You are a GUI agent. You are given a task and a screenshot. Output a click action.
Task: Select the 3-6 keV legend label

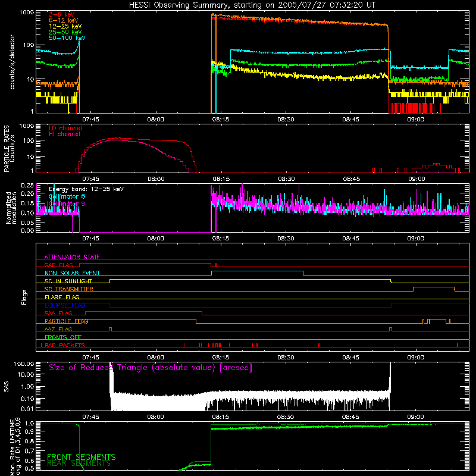(x=62, y=14)
